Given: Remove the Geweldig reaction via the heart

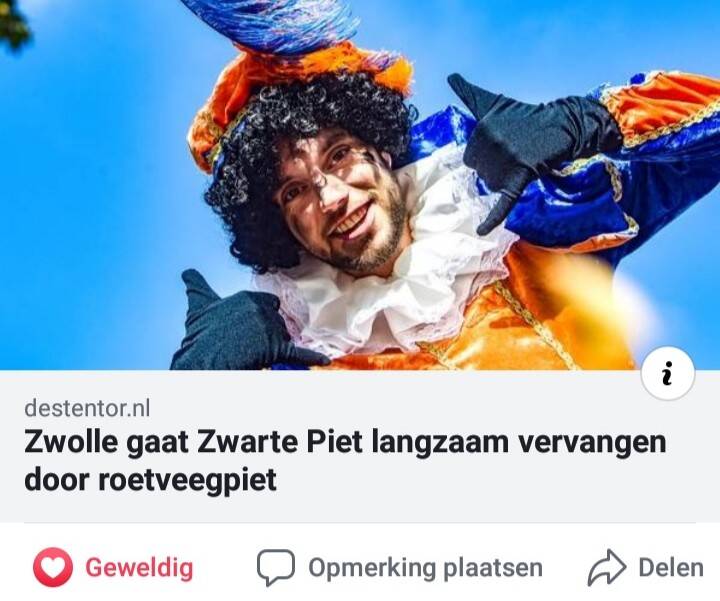Looking at the screenshot, I should [x=53, y=567].
